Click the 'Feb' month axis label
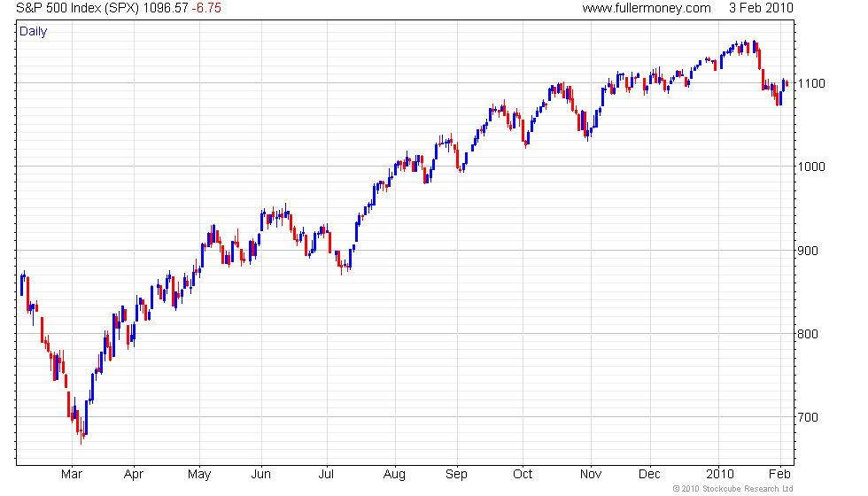The height and width of the screenshot is (496, 868). point(779,474)
